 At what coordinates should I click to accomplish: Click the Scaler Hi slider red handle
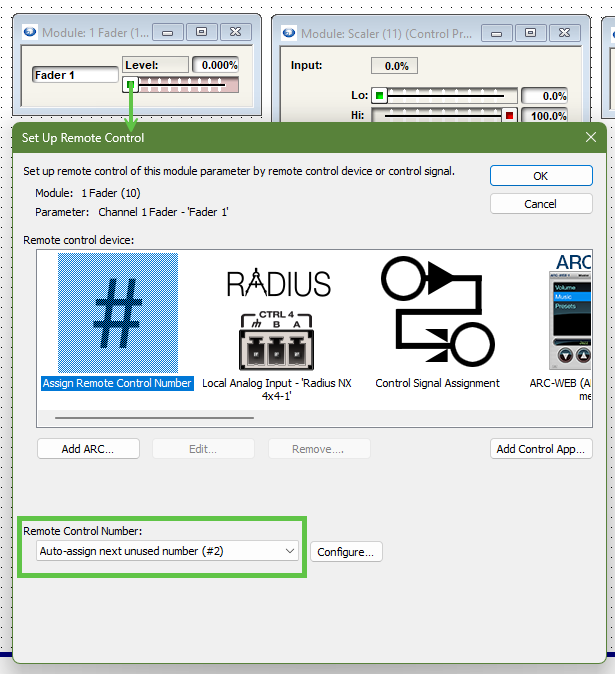tap(509, 115)
